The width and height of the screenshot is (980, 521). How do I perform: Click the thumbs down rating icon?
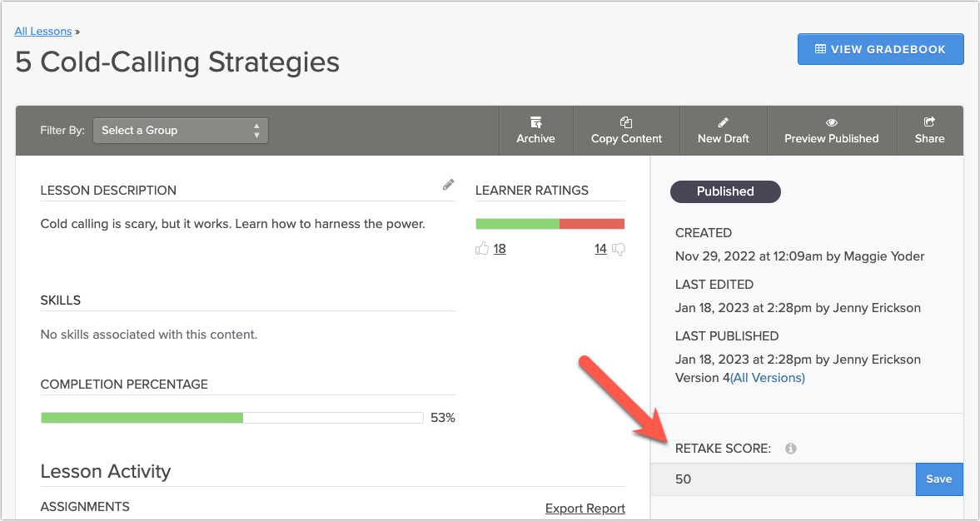(618, 249)
